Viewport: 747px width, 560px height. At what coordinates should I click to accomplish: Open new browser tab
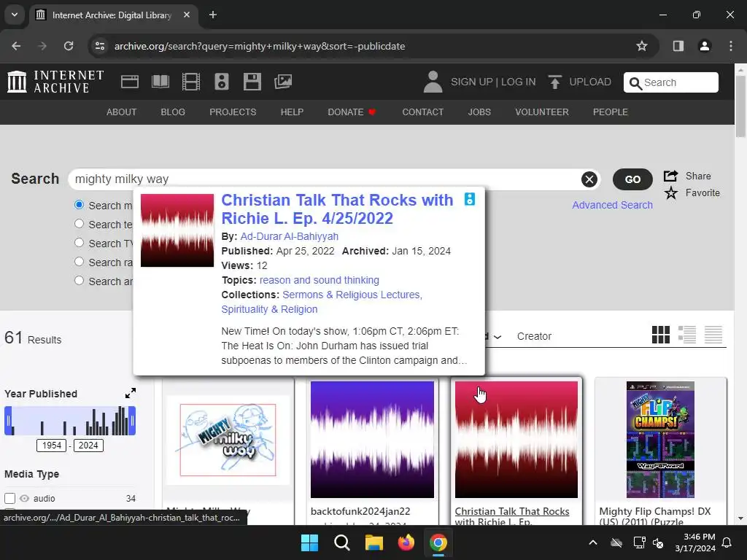click(213, 15)
